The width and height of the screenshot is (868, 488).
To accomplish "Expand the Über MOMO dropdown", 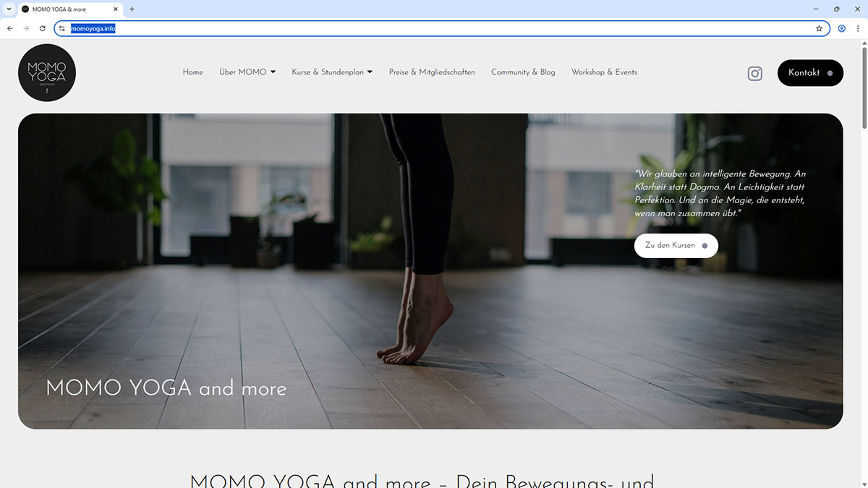I will pos(247,72).
